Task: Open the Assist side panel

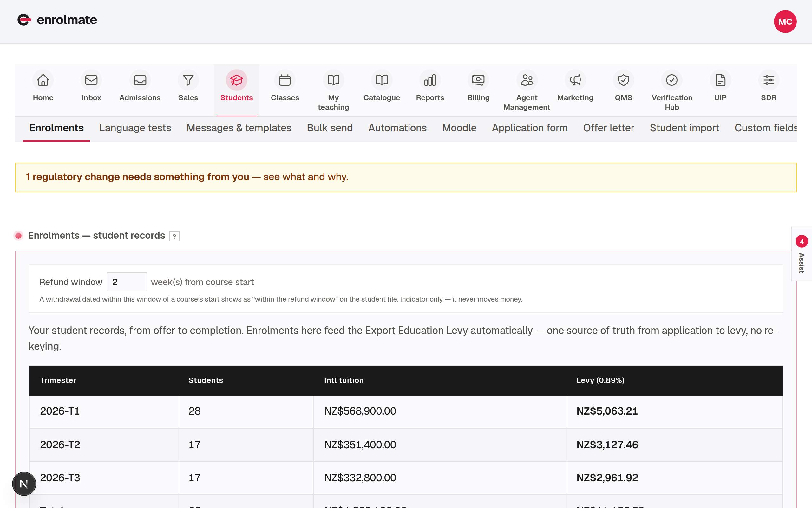Action: [802, 254]
